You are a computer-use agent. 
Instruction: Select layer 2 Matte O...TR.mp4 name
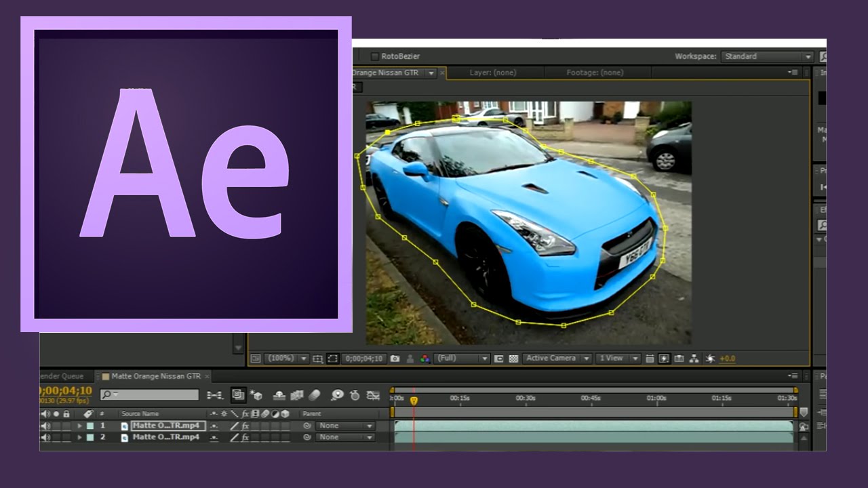click(166, 437)
